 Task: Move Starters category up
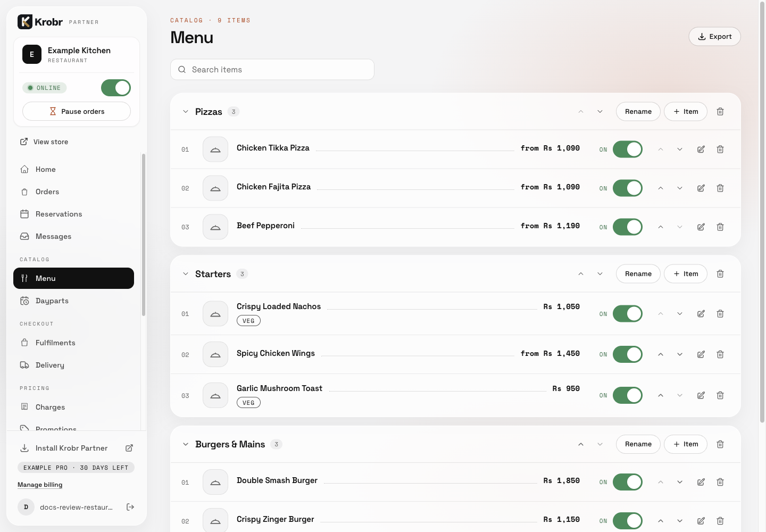point(581,274)
